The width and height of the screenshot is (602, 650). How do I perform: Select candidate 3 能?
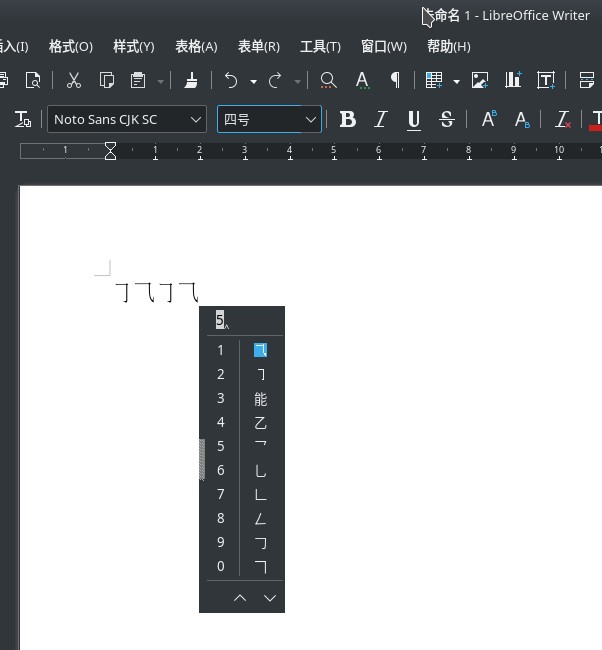pyautogui.click(x=260, y=399)
